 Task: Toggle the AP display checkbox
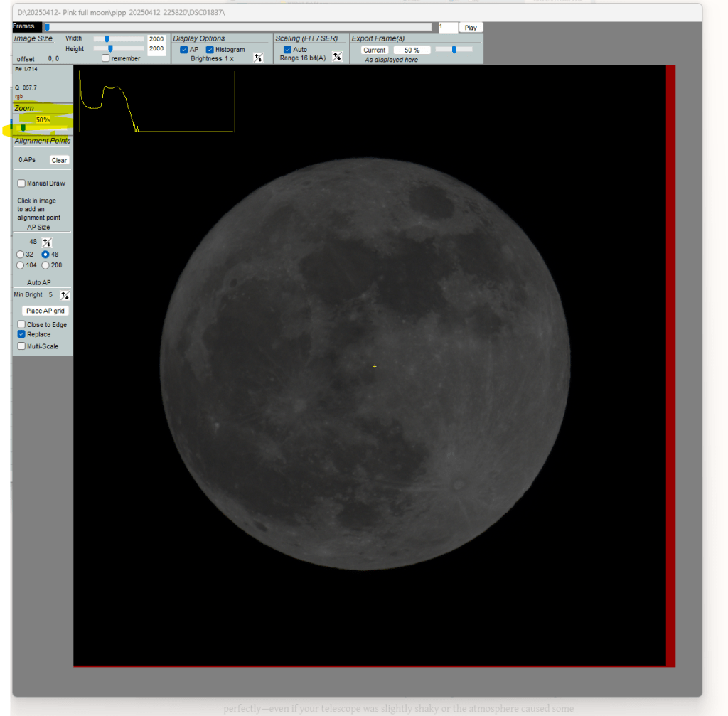[x=184, y=50]
